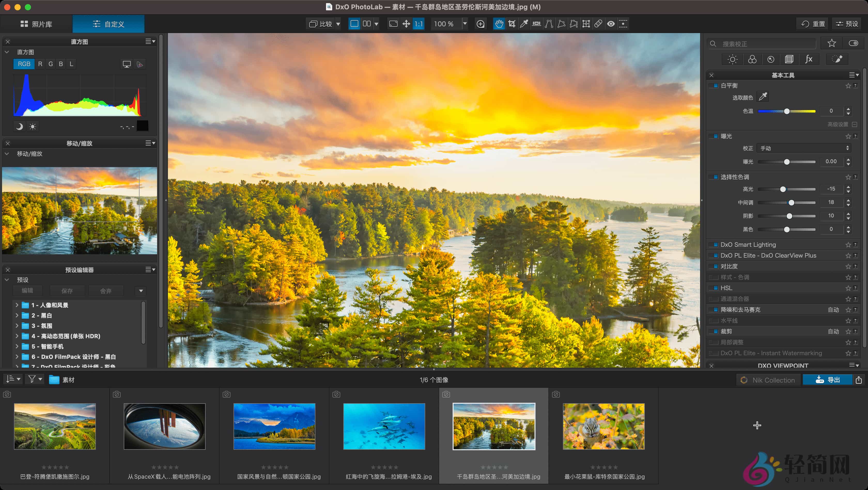Open Nik Collection from the filmstrip bar
This screenshot has height=490, width=868.
coord(768,380)
